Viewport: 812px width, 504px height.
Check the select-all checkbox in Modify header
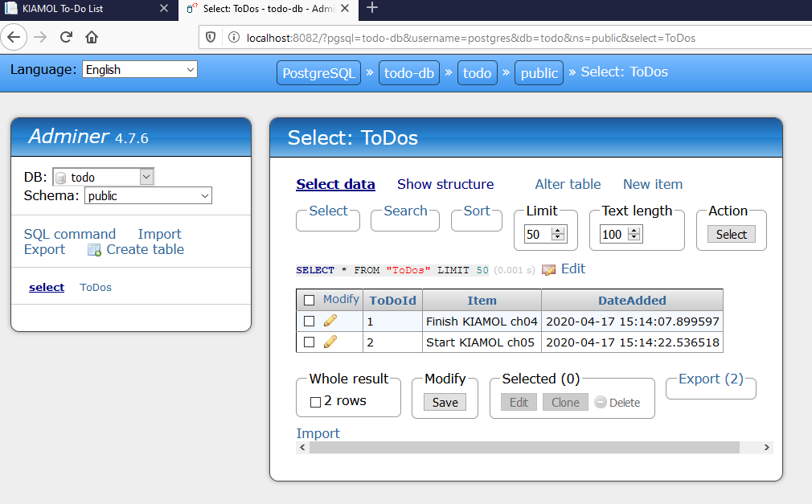(x=309, y=300)
